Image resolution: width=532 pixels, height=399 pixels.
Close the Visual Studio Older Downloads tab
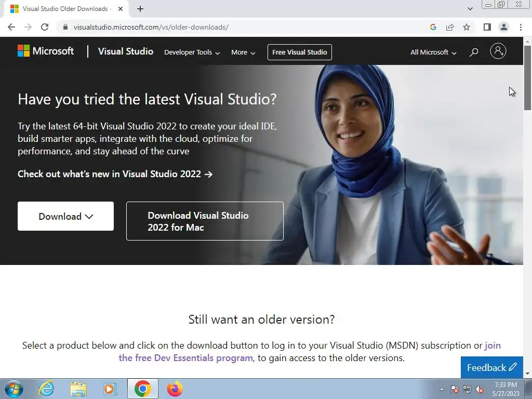coord(121,9)
